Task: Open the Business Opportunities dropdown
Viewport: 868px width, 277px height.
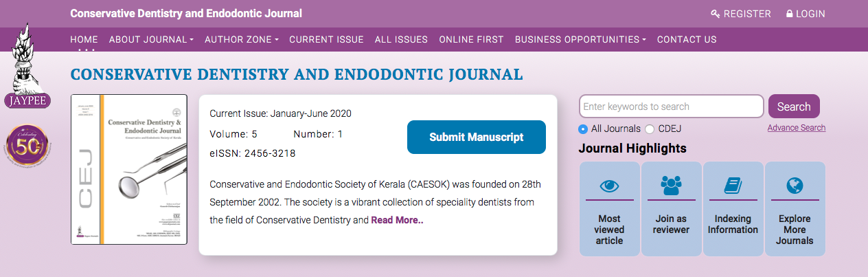Action: [x=580, y=40]
